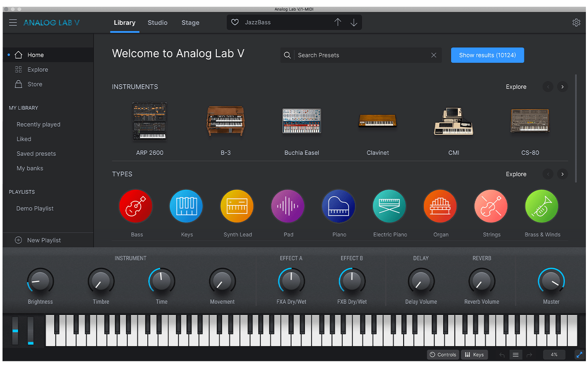The image size is (588, 368).
Task: Click the Delay Volume knob
Action: (x=421, y=281)
